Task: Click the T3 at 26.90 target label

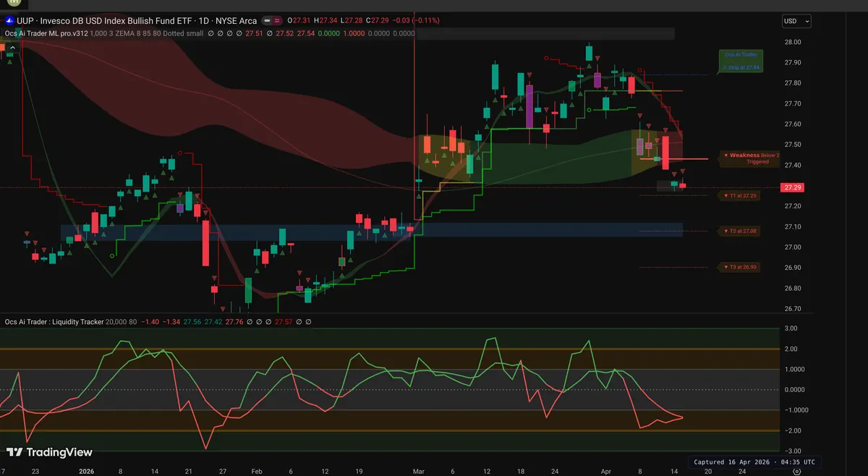Action: pos(740,267)
